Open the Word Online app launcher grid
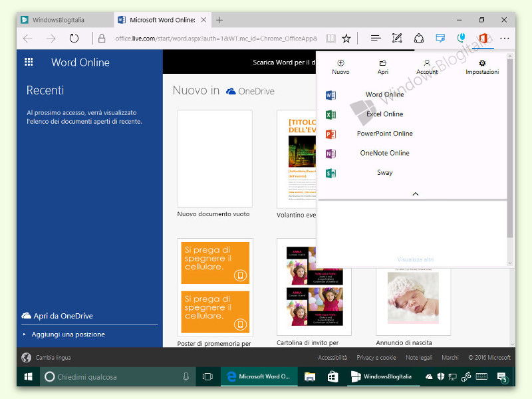Viewport: 532px width, 399px height. (x=29, y=62)
